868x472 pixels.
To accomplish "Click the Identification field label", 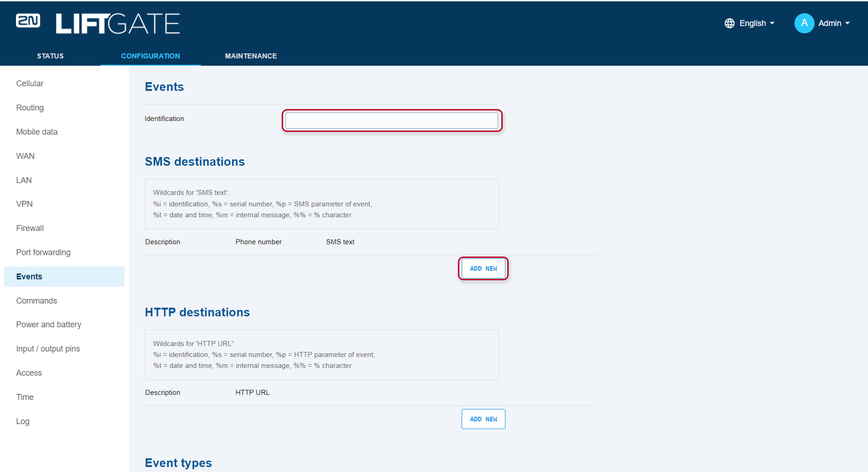I will click(x=164, y=119).
